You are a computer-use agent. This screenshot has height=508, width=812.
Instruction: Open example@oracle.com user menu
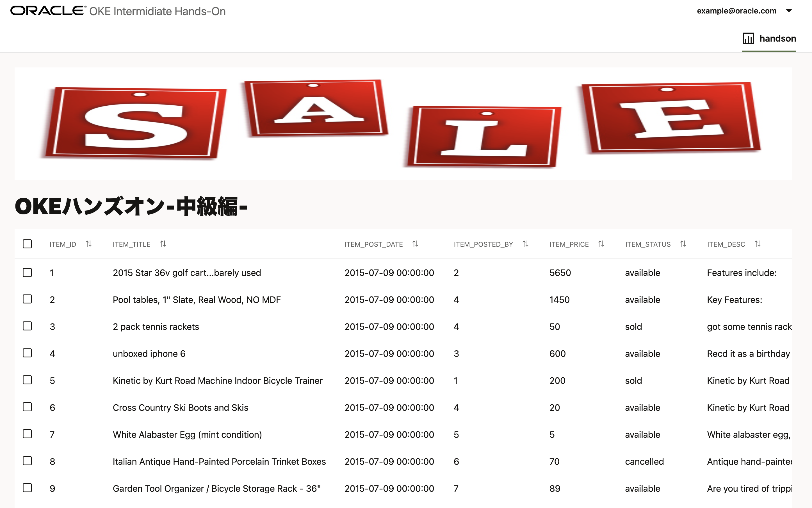point(736,11)
